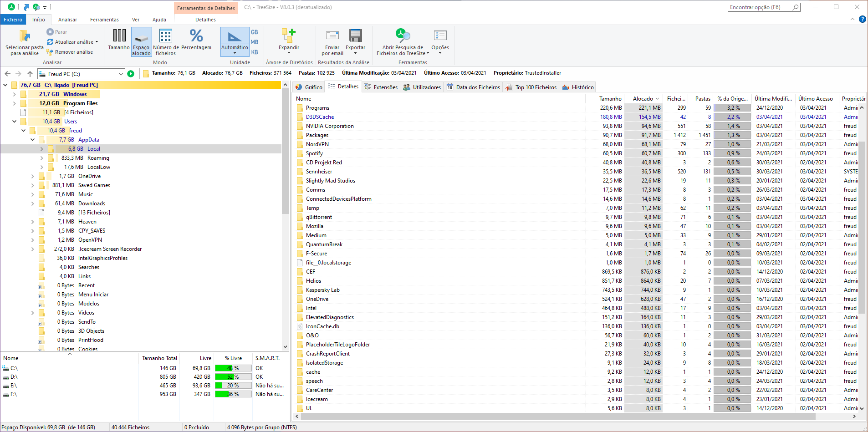Image resolution: width=868 pixels, height=432 pixels.
Task: Sort the list by Alocado column
Action: tap(643, 99)
